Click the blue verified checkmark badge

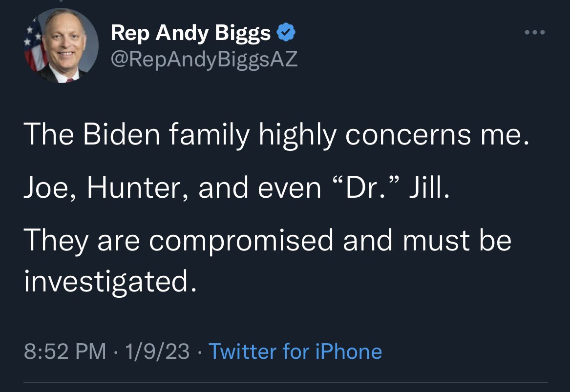[x=286, y=32]
